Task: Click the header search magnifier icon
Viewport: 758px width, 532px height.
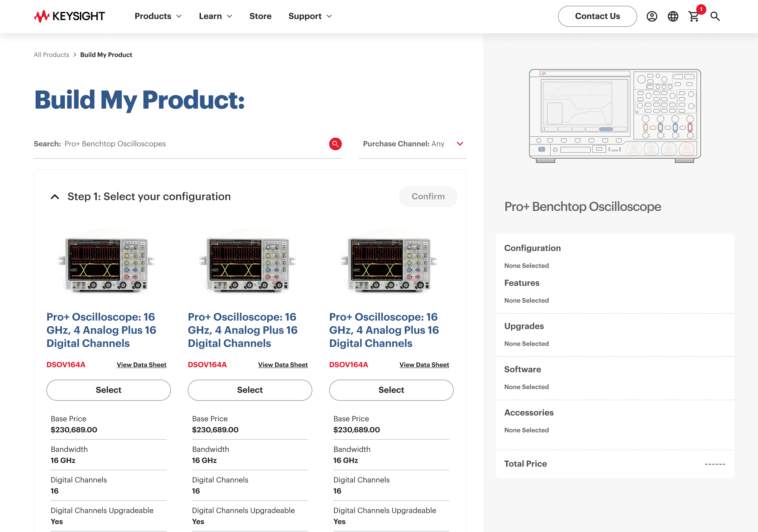Action: click(715, 16)
